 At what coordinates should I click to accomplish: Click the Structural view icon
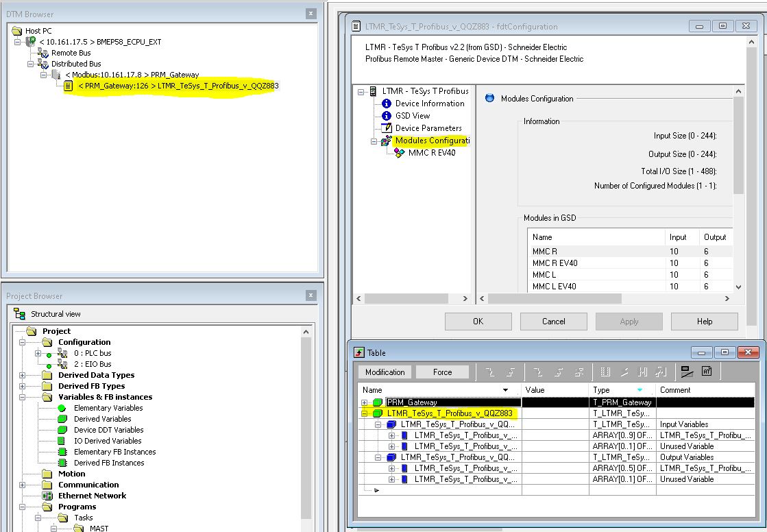pos(20,314)
